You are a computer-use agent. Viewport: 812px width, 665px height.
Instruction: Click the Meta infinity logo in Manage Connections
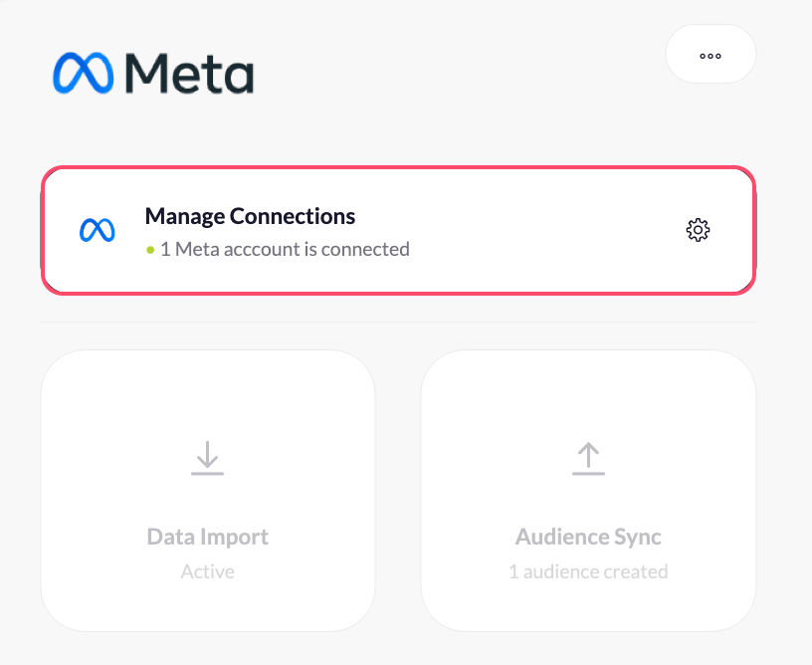tap(97, 230)
